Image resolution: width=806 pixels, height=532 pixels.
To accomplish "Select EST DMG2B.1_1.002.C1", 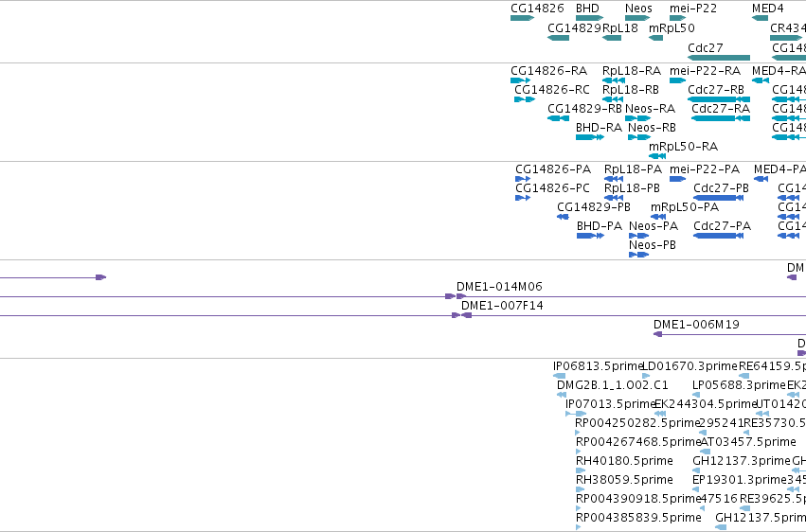I will pos(613,385).
